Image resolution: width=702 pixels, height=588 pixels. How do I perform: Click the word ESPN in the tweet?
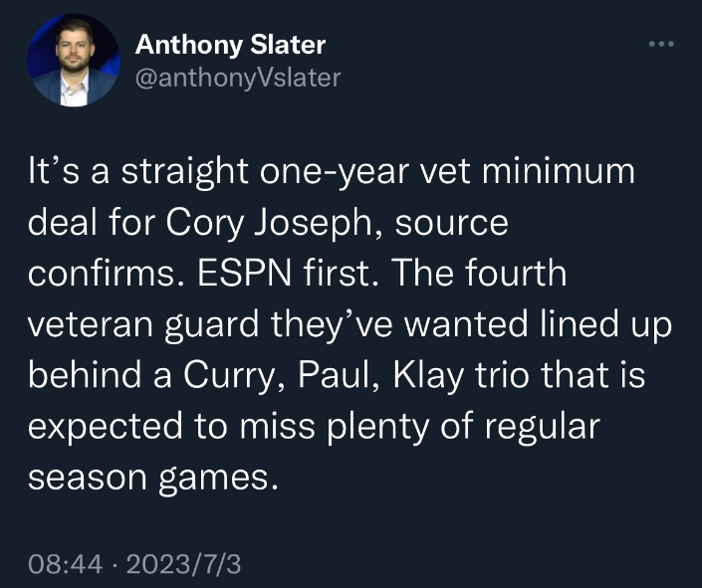pyautogui.click(x=244, y=273)
